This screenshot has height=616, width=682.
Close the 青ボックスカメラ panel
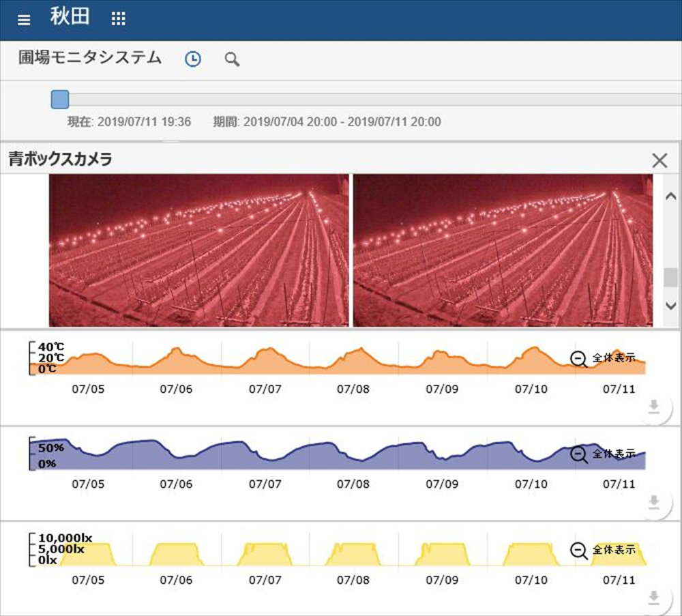659,160
